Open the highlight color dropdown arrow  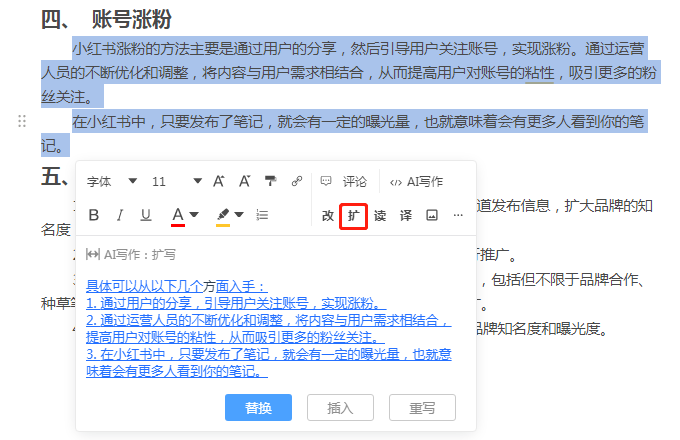click(x=239, y=215)
